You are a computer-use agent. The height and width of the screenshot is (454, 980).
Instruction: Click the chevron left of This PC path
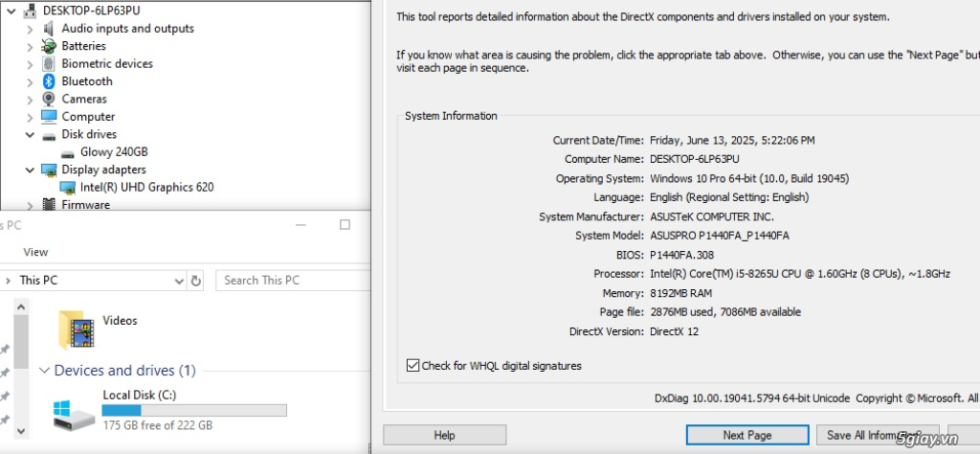click(x=8, y=281)
